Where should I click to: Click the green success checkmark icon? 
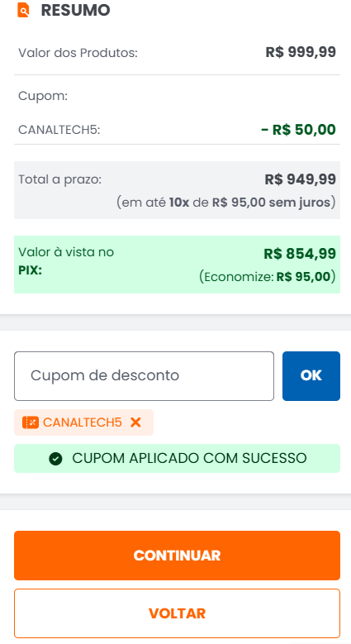click(55, 458)
